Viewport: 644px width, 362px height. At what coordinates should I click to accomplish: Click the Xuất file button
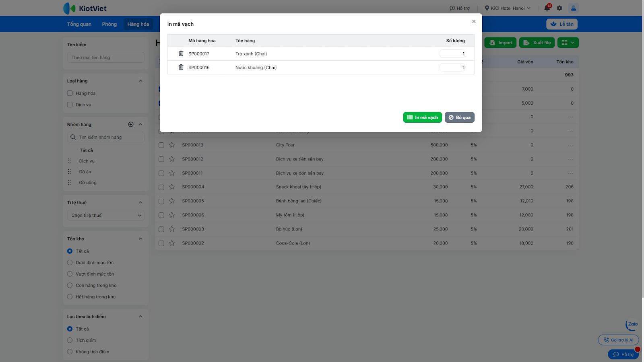tap(537, 43)
